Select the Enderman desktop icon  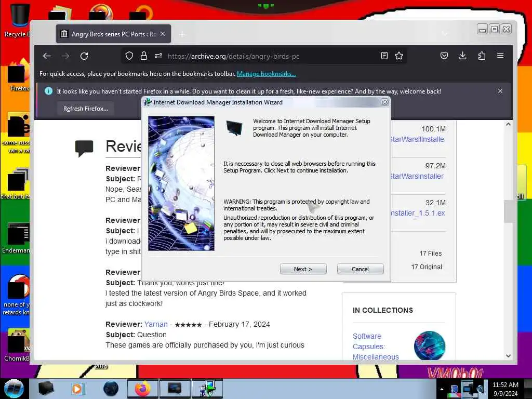[x=16, y=238]
